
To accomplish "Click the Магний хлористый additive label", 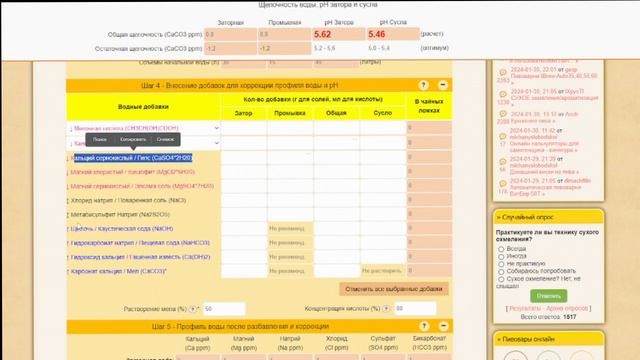I will (132, 172).
